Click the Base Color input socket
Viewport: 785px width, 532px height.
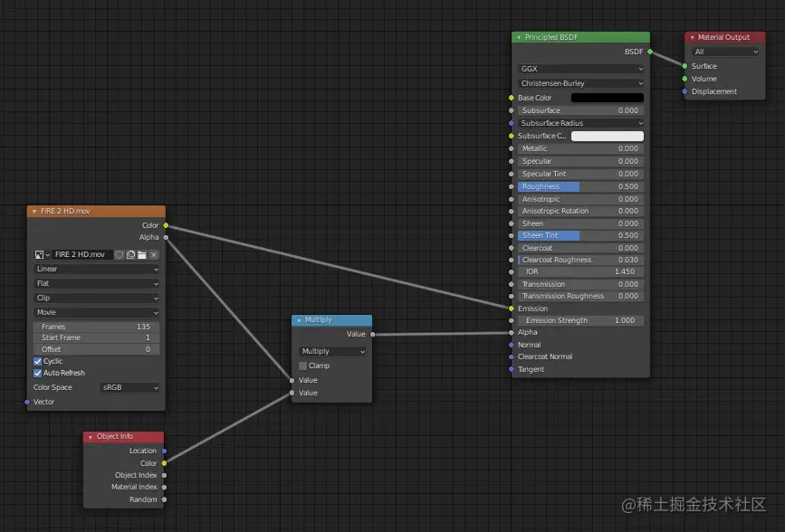(x=512, y=98)
